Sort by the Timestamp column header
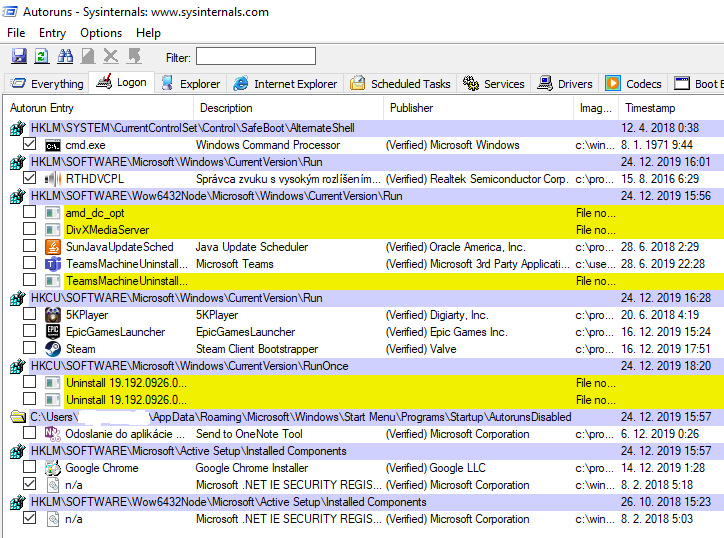Image resolution: width=724 pixels, height=538 pixels. [x=650, y=108]
